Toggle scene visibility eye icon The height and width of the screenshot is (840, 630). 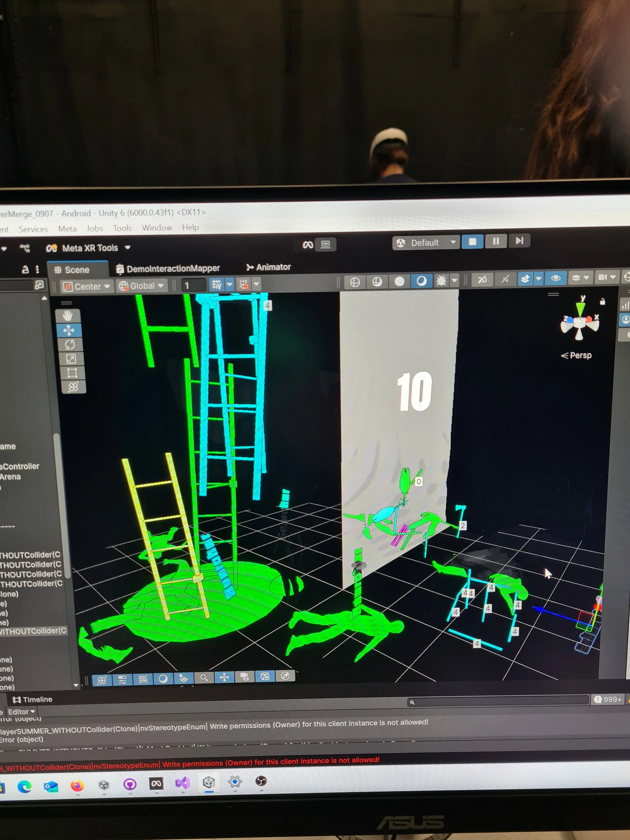click(556, 278)
